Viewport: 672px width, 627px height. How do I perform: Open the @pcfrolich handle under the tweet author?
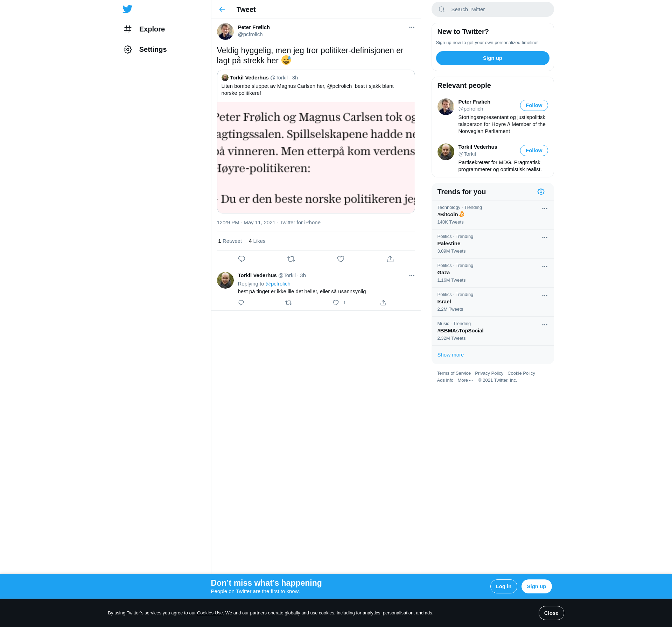click(250, 34)
